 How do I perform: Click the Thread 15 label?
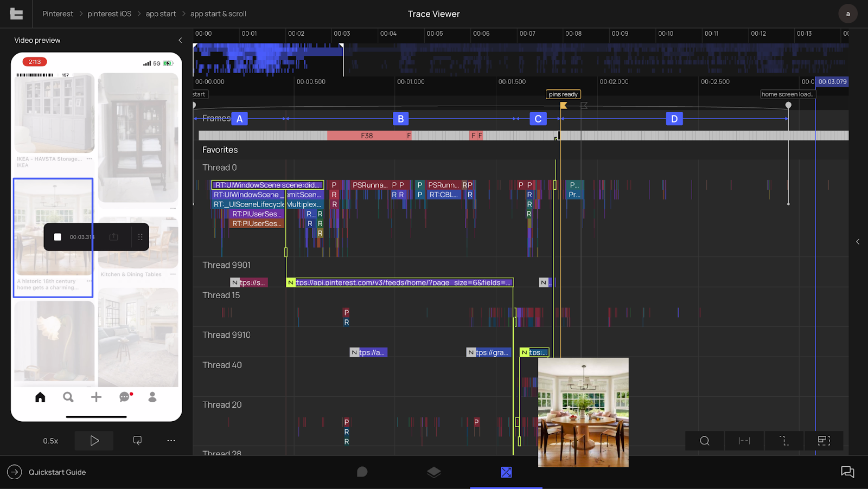pos(221,295)
